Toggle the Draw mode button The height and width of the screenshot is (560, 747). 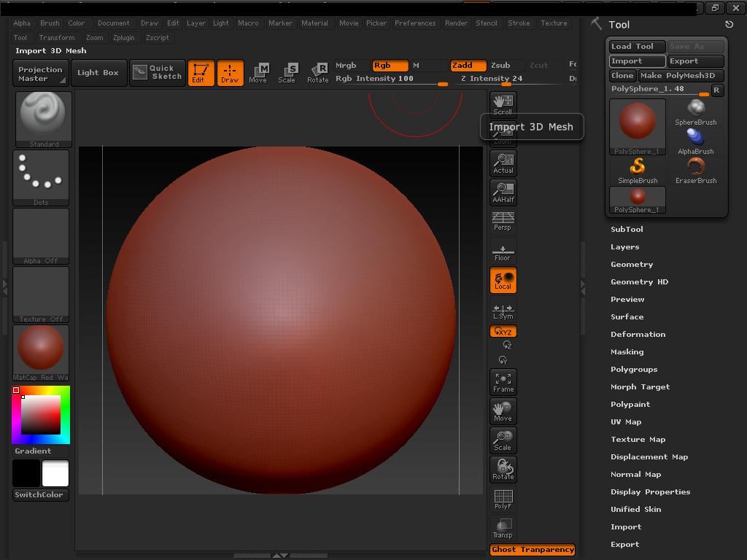tap(230, 73)
